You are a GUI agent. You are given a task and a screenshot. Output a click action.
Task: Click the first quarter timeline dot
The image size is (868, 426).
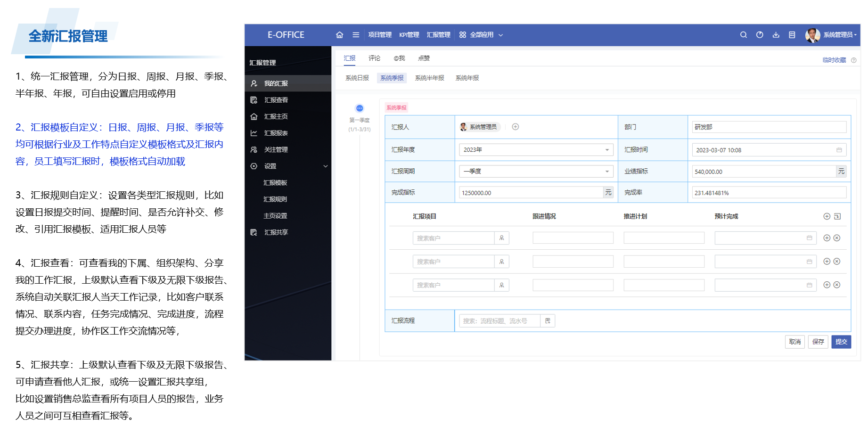(360, 108)
